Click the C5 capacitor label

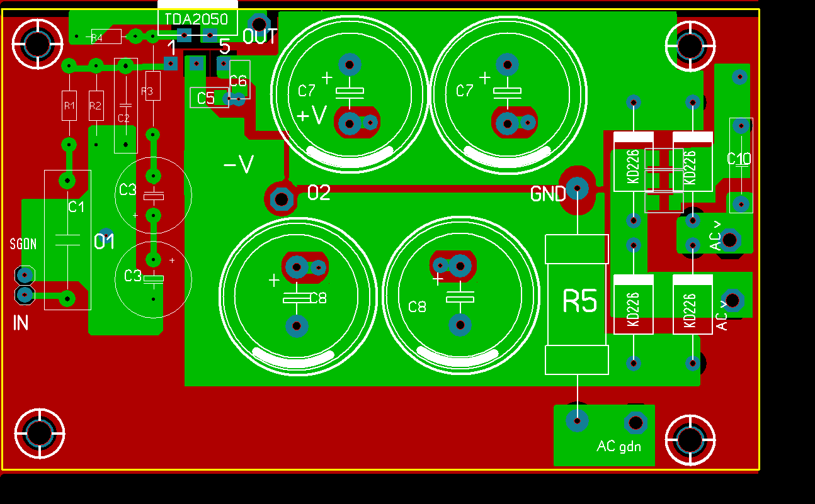click(206, 98)
